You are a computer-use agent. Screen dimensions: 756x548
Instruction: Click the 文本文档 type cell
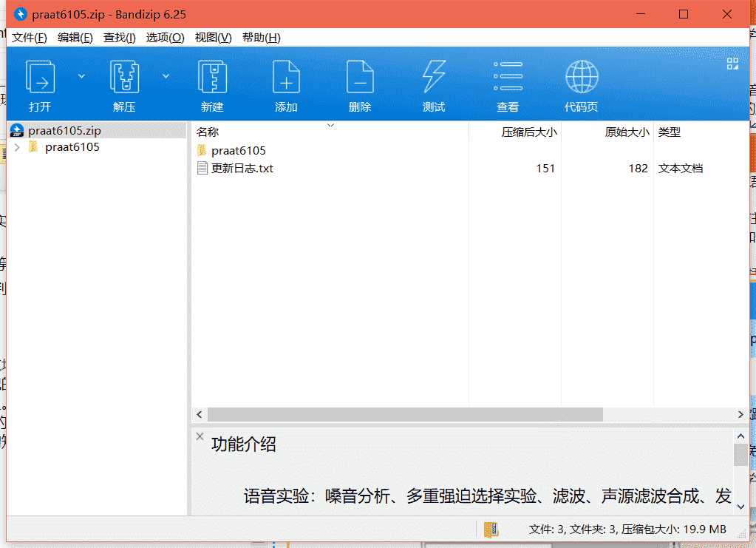pos(681,169)
